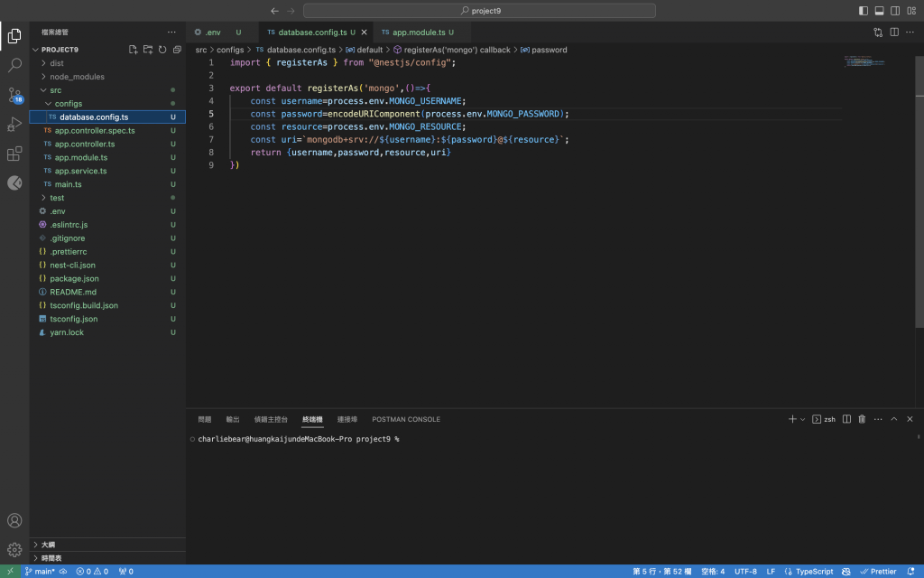
Task: Open the Manage settings gear
Action: (14, 550)
